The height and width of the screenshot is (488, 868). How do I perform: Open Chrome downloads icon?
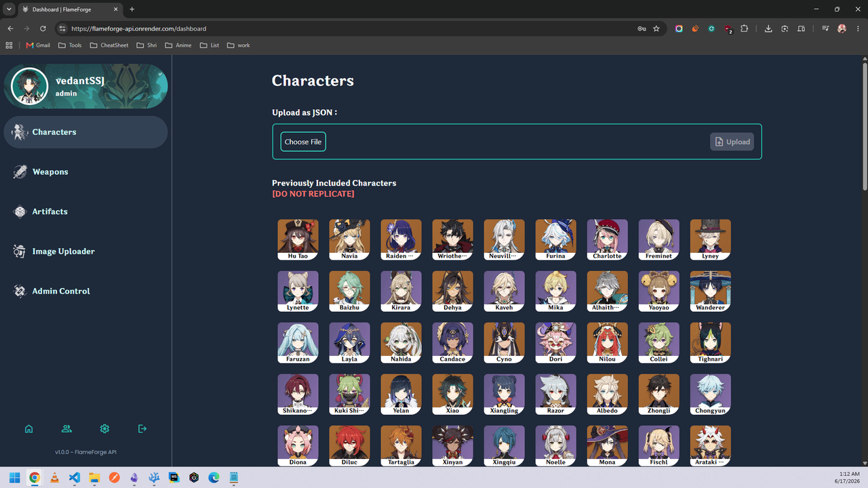point(768,28)
